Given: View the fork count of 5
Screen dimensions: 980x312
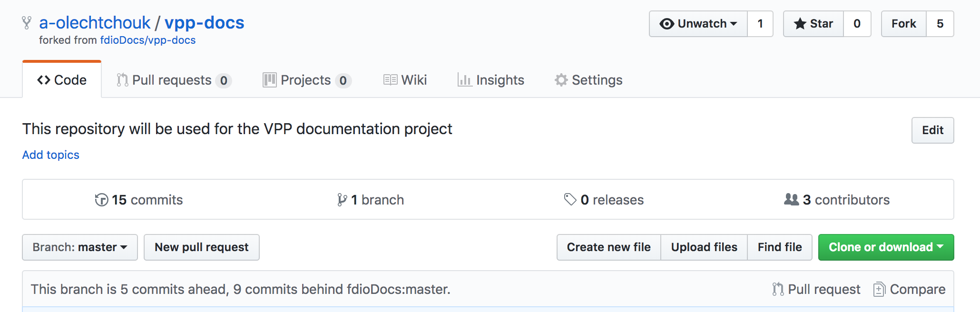Looking at the screenshot, I should point(940,24).
